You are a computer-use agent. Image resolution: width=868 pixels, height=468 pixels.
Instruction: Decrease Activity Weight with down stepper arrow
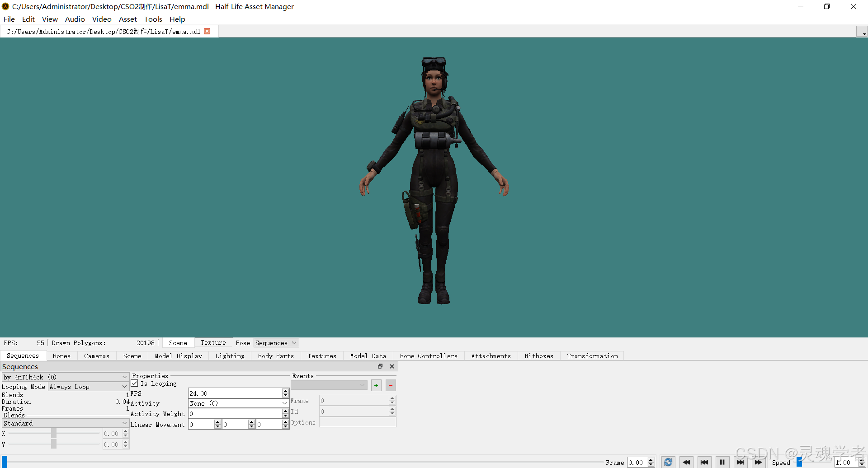click(x=285, y=417)
